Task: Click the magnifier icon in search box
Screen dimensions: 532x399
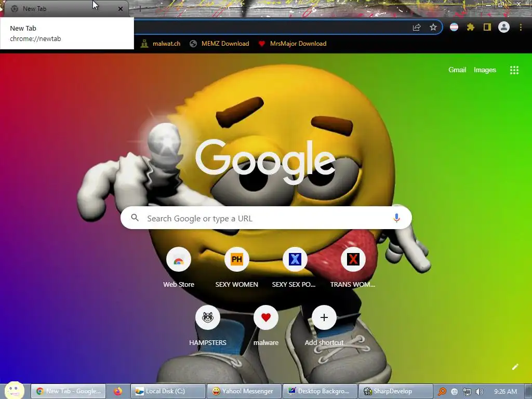Action: (x=135, y=218)
